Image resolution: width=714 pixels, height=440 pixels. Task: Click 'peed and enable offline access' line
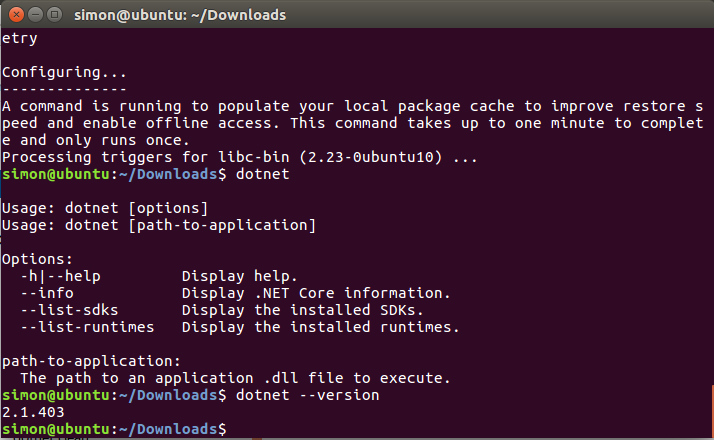pyautogui.click(x=352, y=123)
